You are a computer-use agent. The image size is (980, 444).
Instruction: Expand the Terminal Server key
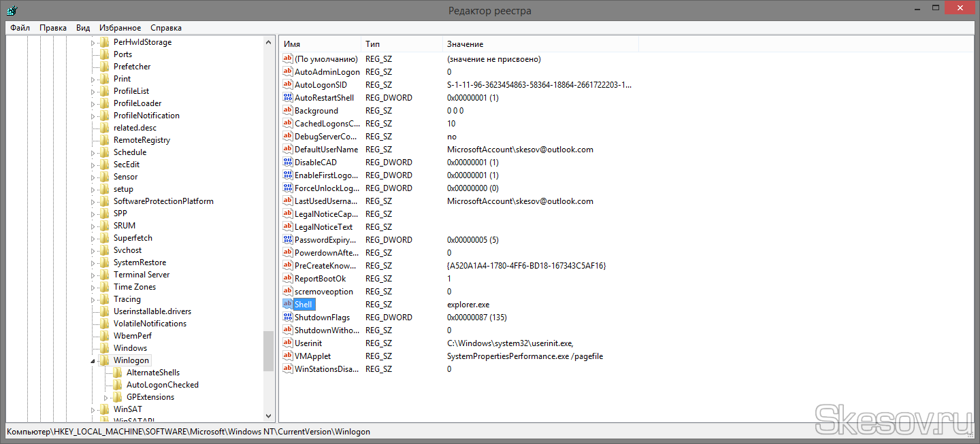click(x=93, y=275)
